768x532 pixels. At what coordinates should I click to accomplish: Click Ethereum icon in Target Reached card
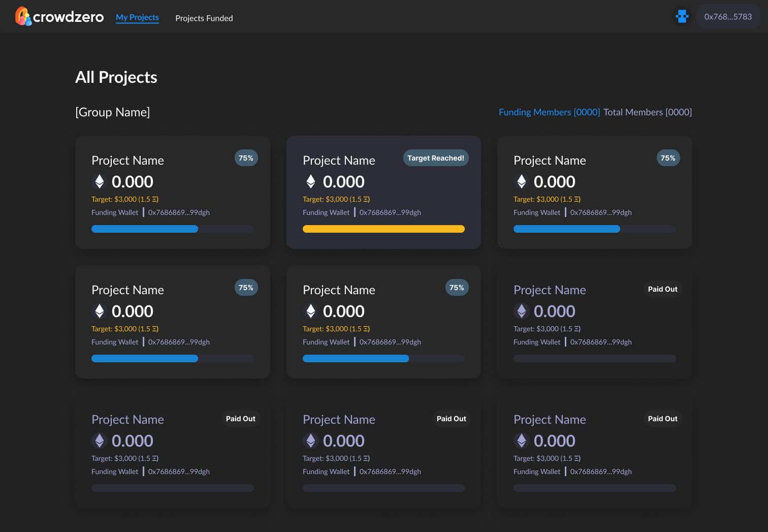[x=311, y=181]
